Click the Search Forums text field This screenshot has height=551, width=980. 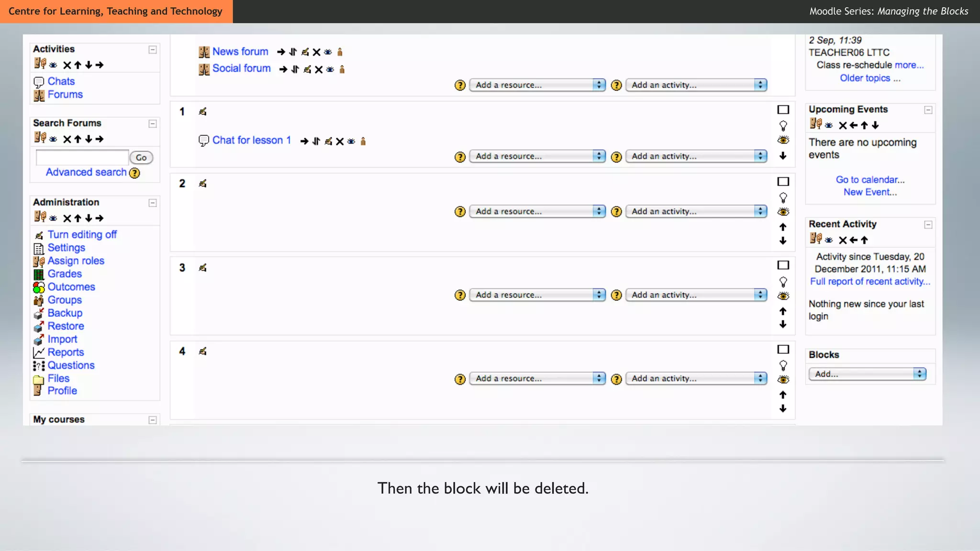coord(82,157)
